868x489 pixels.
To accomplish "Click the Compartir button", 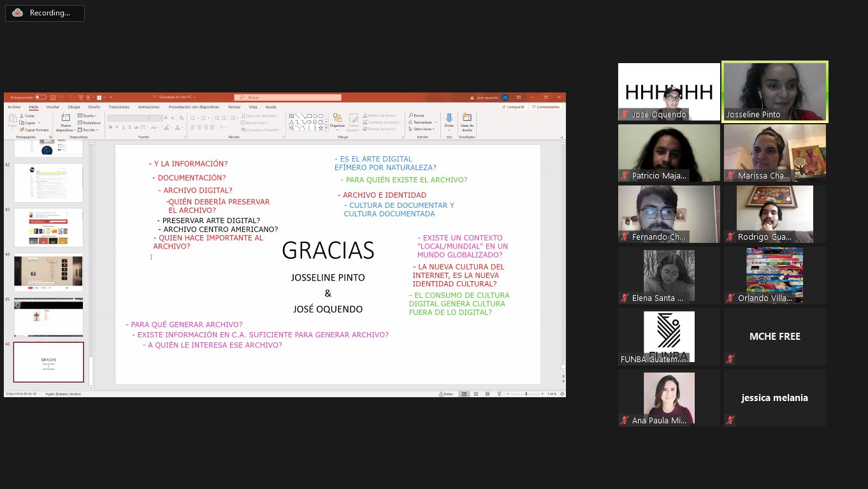I will pos(514,107).
